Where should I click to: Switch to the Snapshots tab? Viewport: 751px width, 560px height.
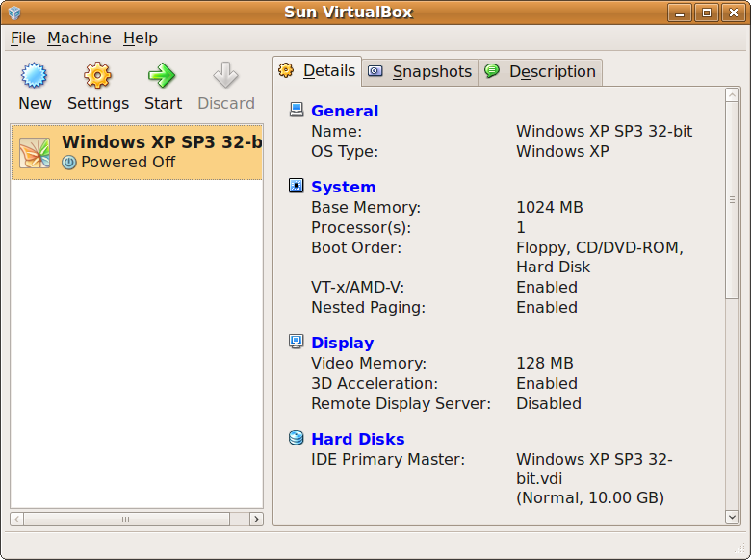click(x=421, y=71)
